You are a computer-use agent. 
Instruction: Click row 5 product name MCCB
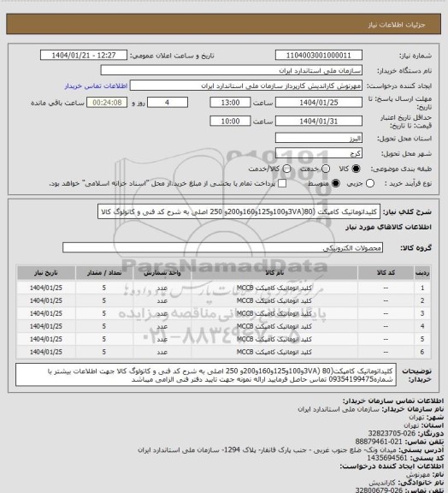pyautogui.click(x=274, y=339)
